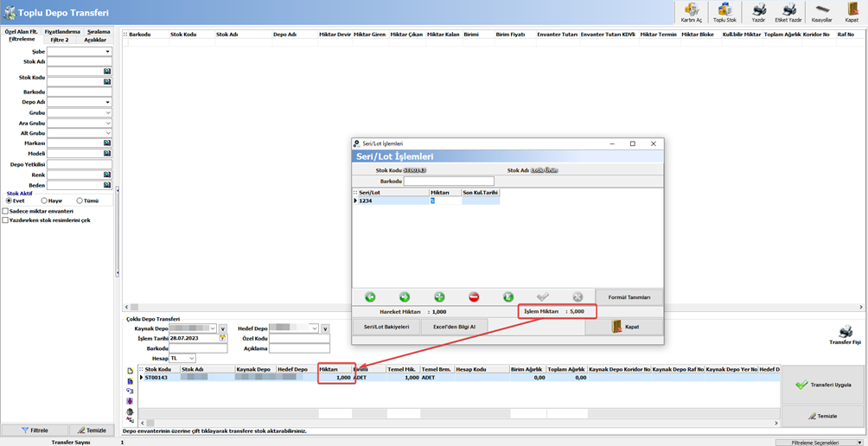Click the undo arrow icon beside the transfer grid

tap(130, 391)
